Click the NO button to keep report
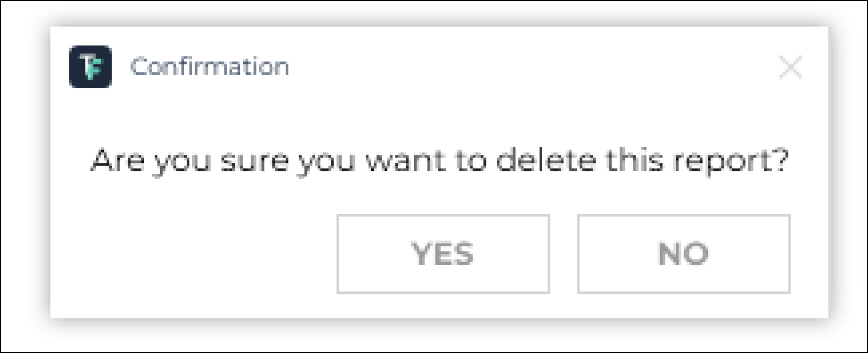The width and height of the screenshot is (868, 353). click(x=683, y=254)
